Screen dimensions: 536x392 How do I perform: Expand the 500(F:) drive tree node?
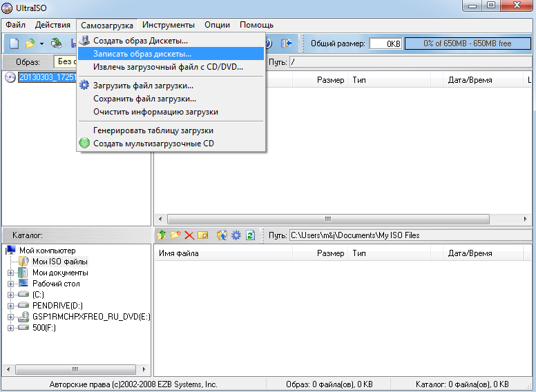pyautogui.click(x=10, y=328)
